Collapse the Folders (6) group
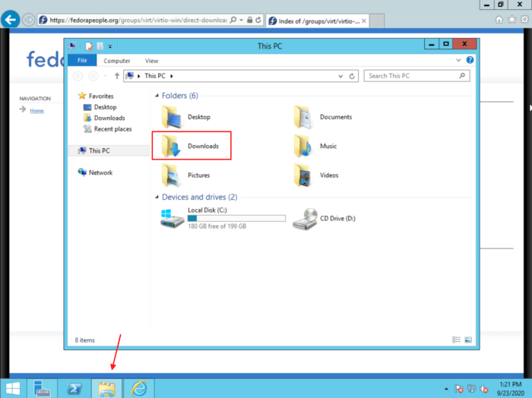 click(x=157, y=96)
